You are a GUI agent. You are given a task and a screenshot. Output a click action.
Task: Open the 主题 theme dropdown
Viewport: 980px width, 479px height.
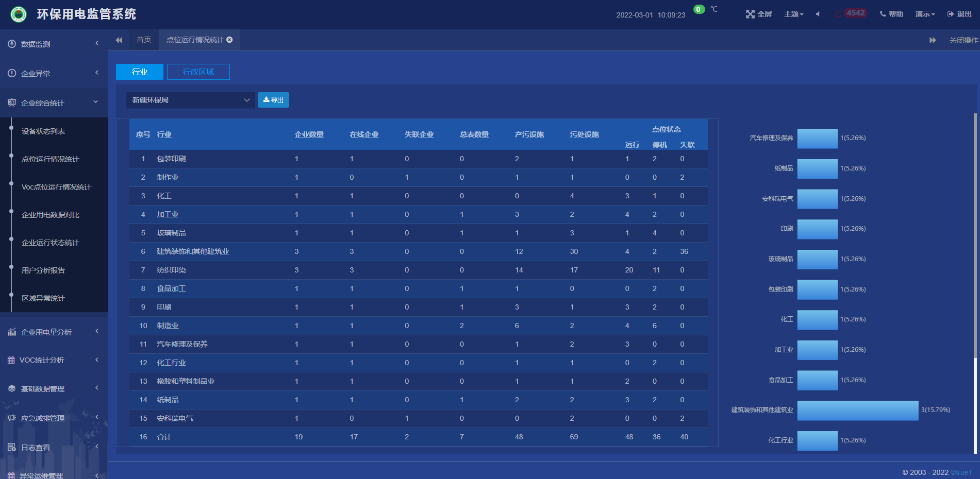pos(793,14)
